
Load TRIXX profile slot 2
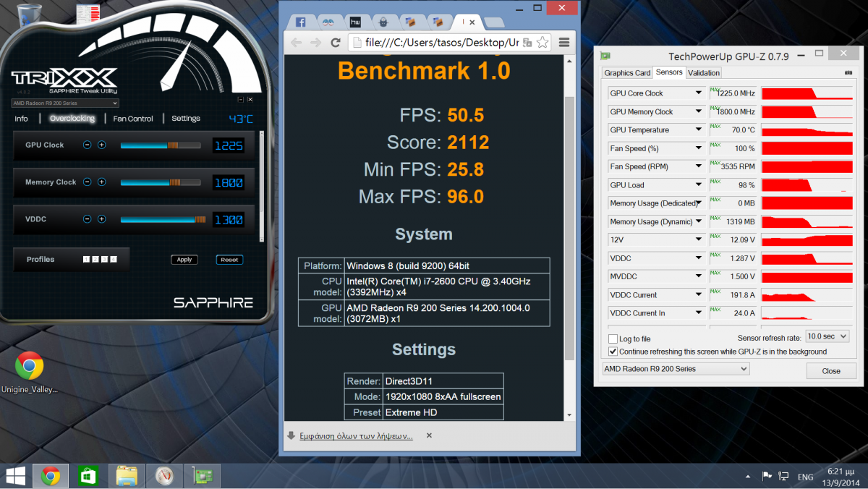[x=95, y=259]
